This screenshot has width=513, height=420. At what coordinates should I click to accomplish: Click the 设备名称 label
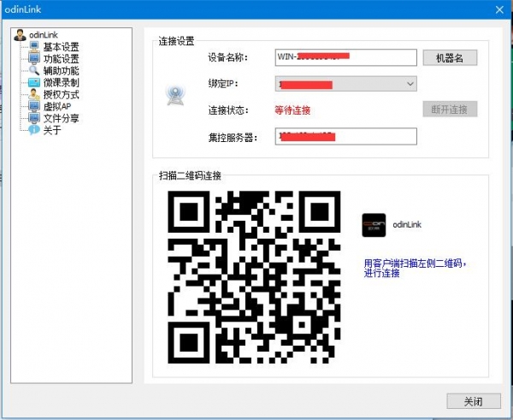(x=228, y=57)
